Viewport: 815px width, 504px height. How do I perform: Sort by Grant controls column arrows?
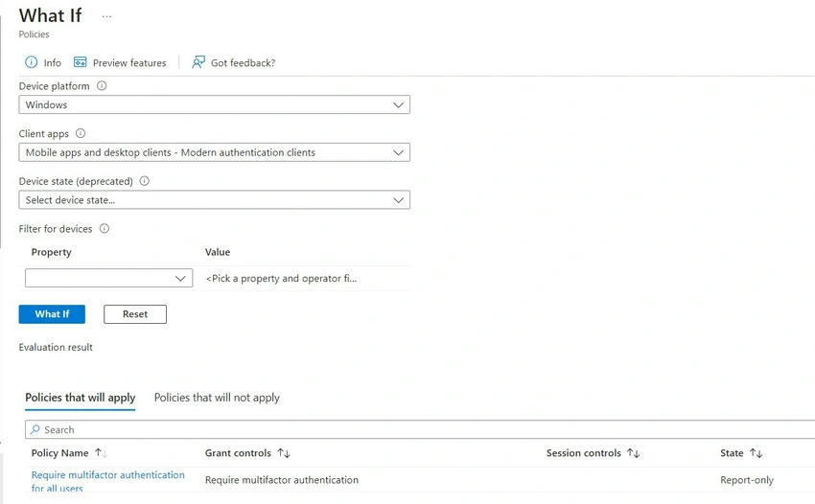point(283,453)
